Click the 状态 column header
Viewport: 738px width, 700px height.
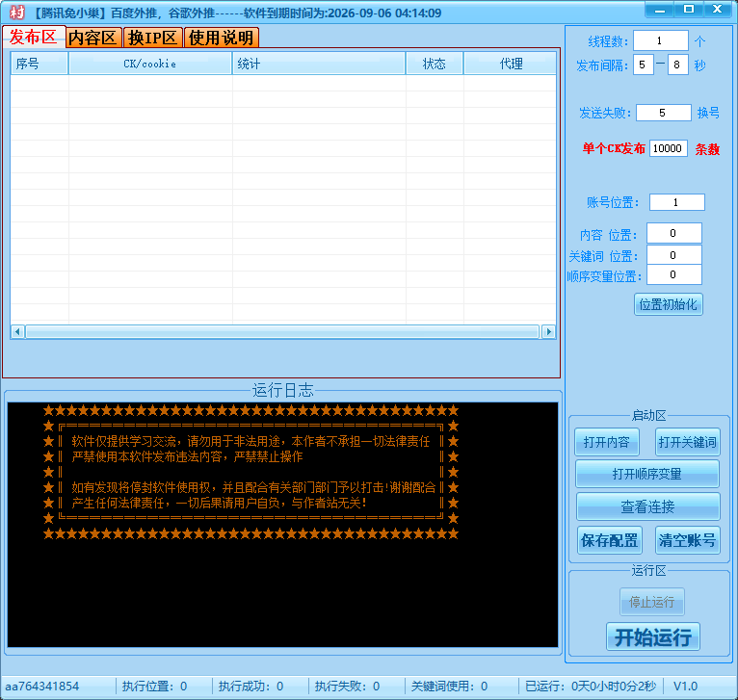435,64
